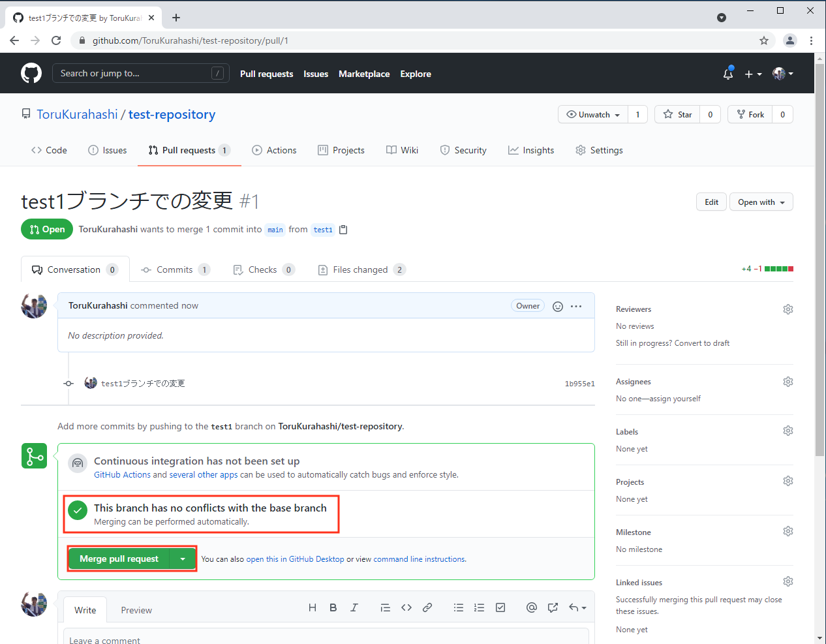Click the GitHub Actions link
The image size is (826, 644).
point(122,475)
